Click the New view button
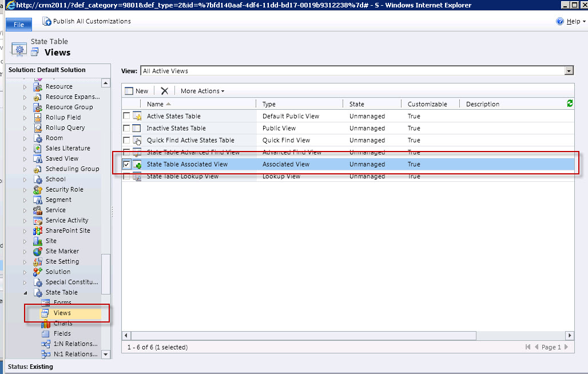This screenshot has height=374, width=588. (x=137, y=91)
